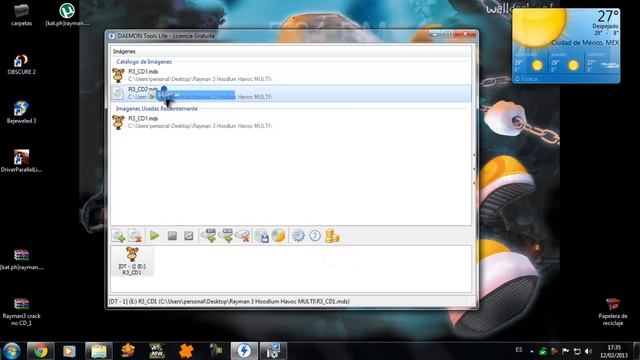Open Rayman3 crack no CD_1 archive
The height and width of the screenshot is (360, 640).
click(21, 311)
